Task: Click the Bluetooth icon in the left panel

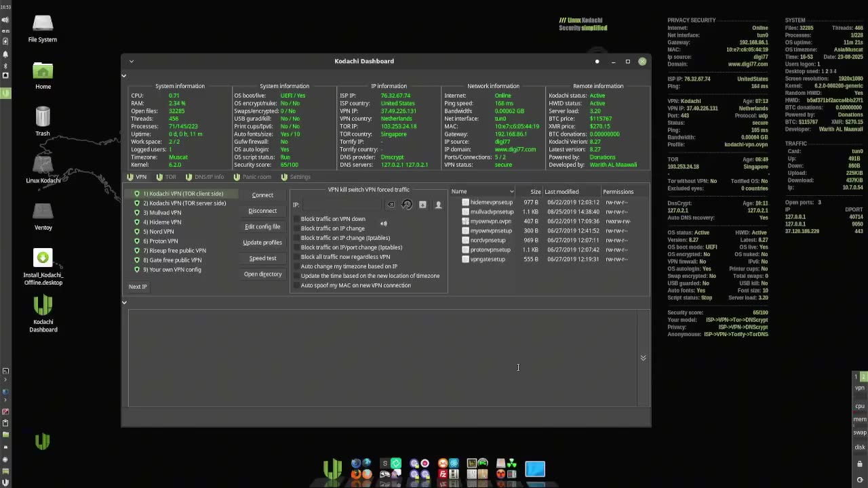Action: 5,66
